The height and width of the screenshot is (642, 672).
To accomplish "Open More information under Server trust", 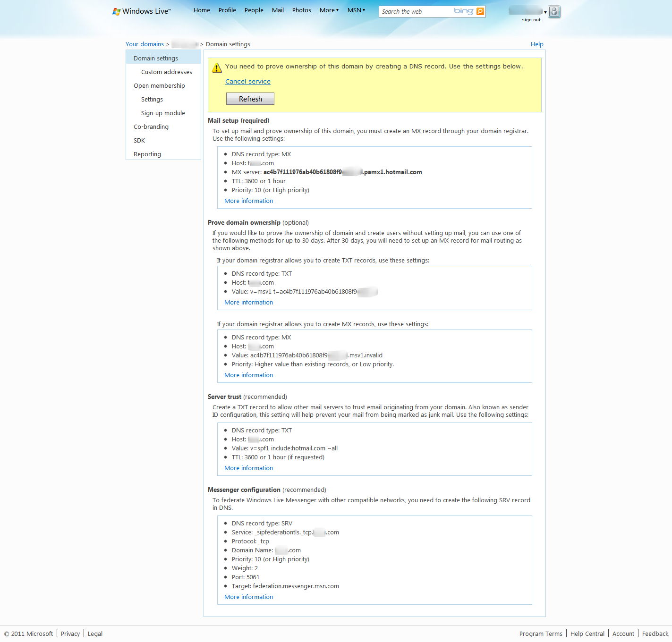I will tap(249, 468).
